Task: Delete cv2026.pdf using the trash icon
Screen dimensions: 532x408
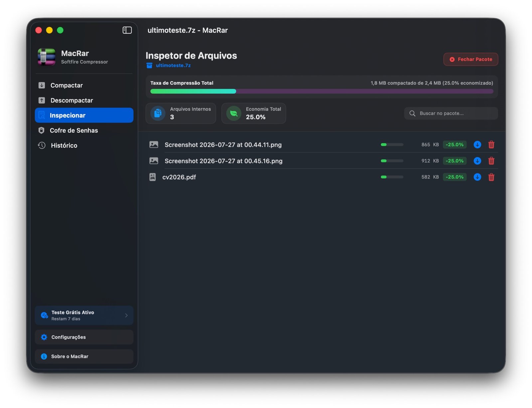Action: (x=491, y=177)
